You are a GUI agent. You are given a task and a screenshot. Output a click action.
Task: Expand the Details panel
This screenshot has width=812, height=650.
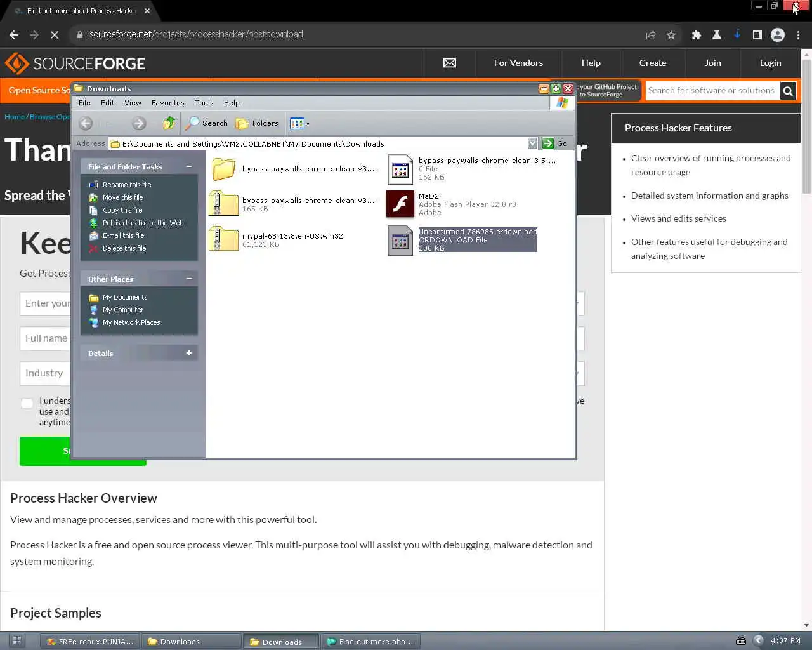(188, 353)
